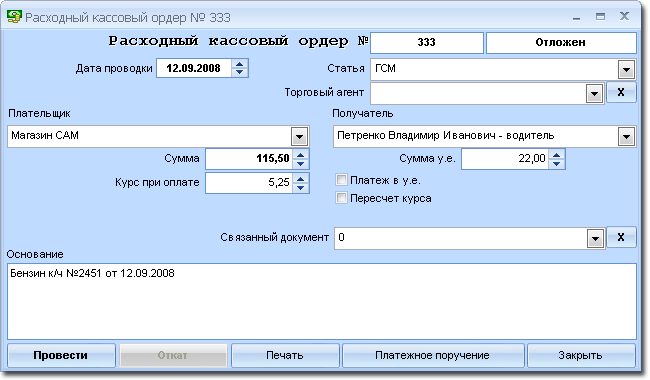Click the application icon in title bar
The height and width of the screenshot is (380, 650).
pos(14,17)
